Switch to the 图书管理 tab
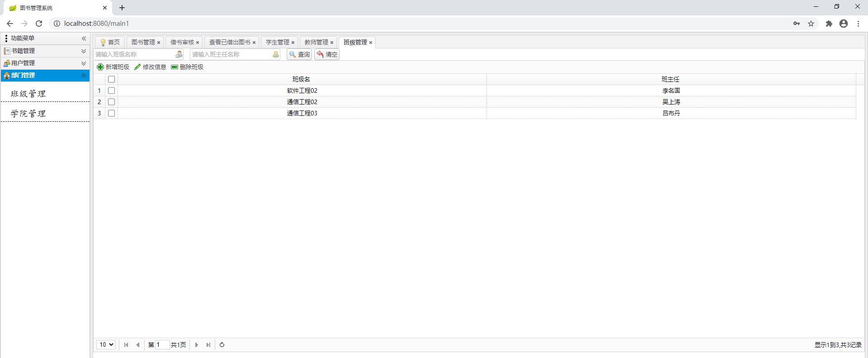 [x=143, y=42]
